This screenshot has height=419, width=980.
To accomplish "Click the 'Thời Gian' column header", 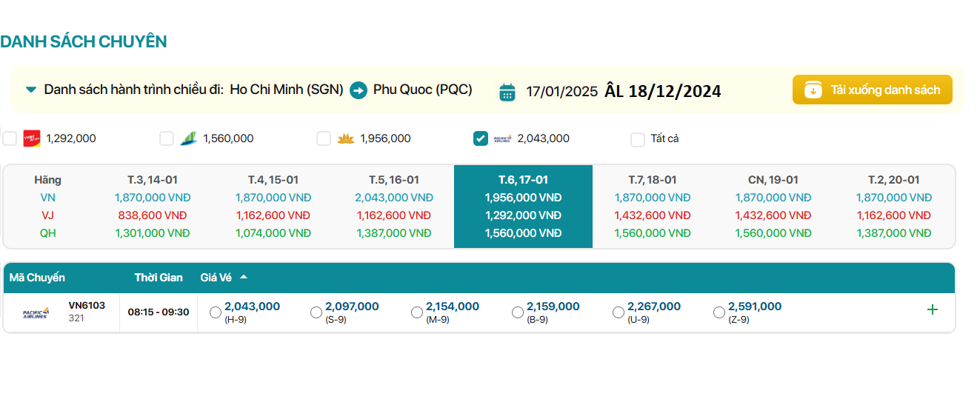I will (159, 278).
